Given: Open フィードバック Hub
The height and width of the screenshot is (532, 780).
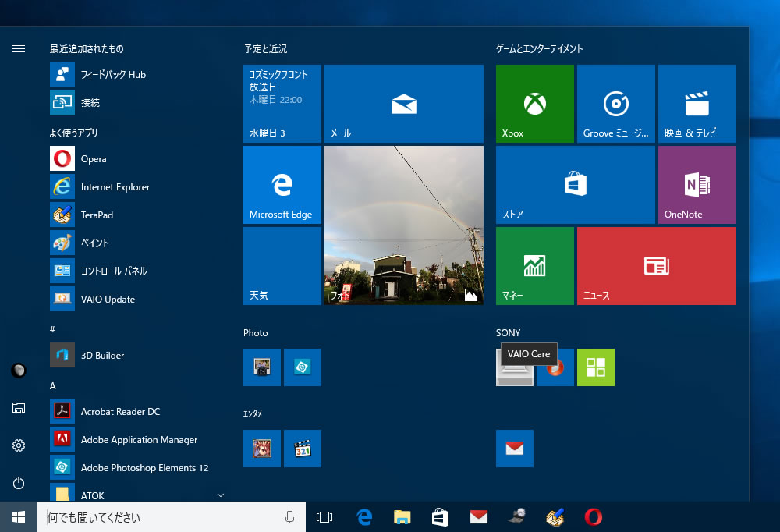Looking at the screenshot, I should tap(134, 74).
